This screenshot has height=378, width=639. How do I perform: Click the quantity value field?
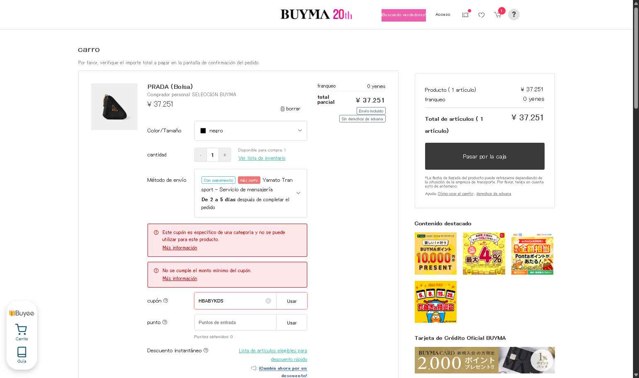[x=212, y=155]
